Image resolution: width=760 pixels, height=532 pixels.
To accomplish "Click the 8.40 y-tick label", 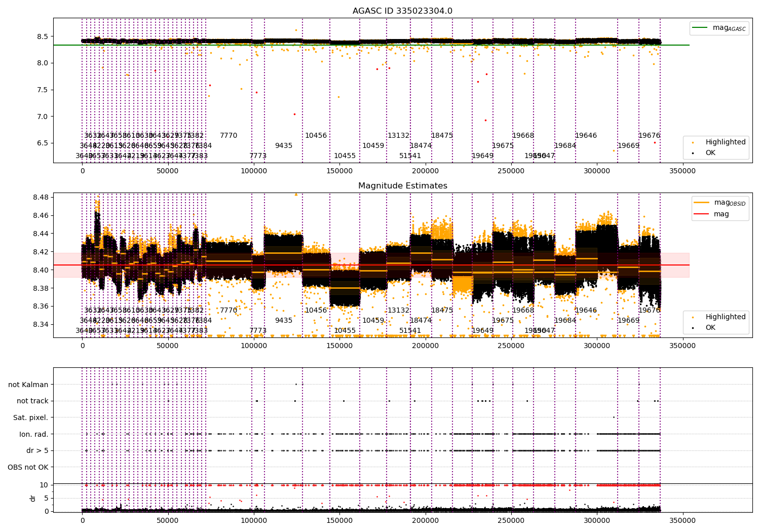I will point(41,270).
